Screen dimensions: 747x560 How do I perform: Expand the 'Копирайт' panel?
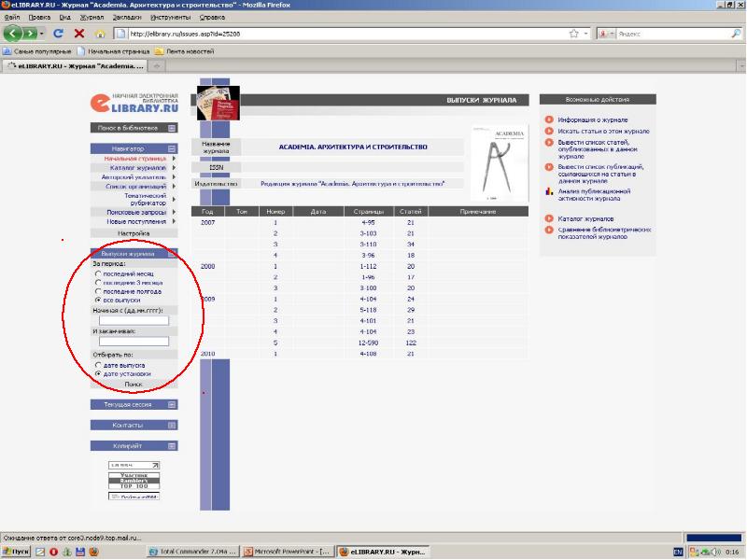172,446
